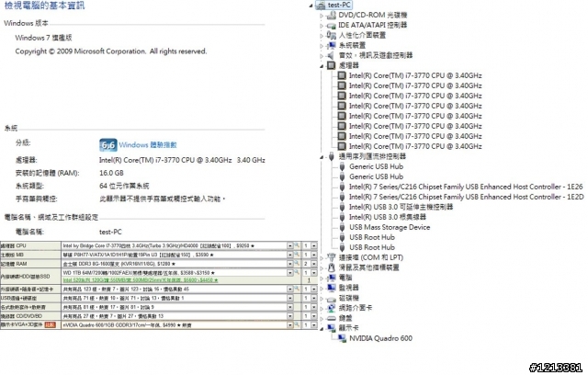Open the RAM quantity dropdown showing 2
Screen dimensions: 588x375
tap(314, 264)
